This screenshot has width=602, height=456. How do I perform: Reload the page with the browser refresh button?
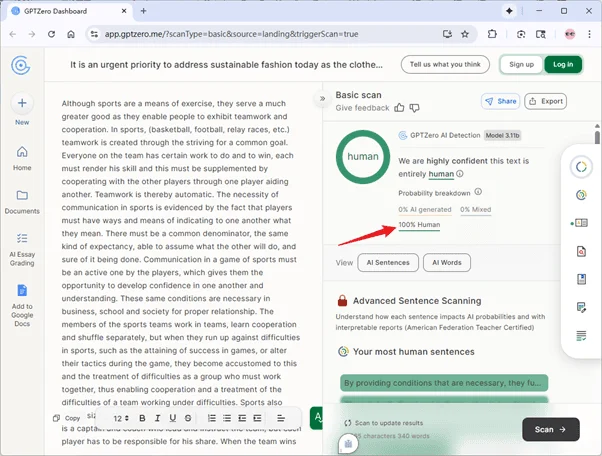click(51, 34)
